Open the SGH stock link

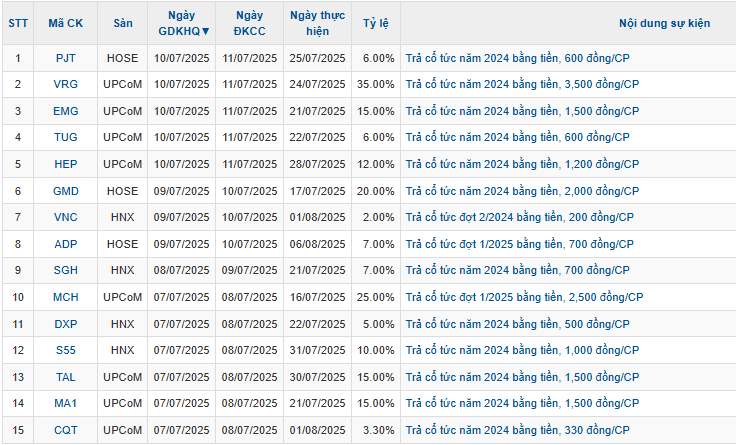66,270
